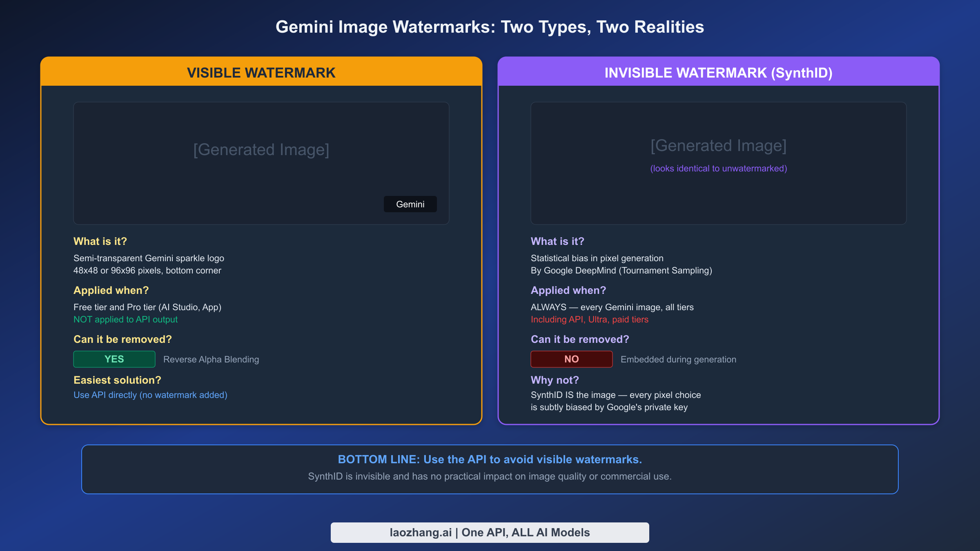Click the Gemini sparkle logo badge
Screen dimensions: 980x551
[410, 204]
